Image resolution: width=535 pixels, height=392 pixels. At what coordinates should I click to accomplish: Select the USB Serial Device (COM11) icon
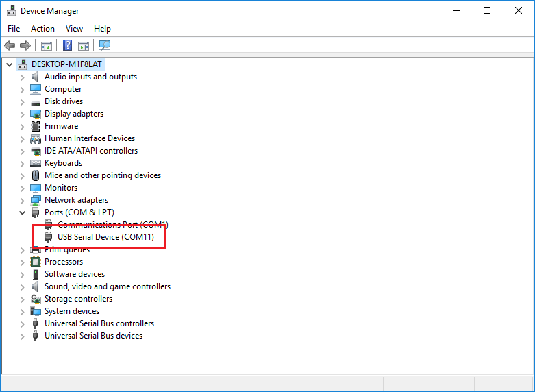click(x=49, y=237)
